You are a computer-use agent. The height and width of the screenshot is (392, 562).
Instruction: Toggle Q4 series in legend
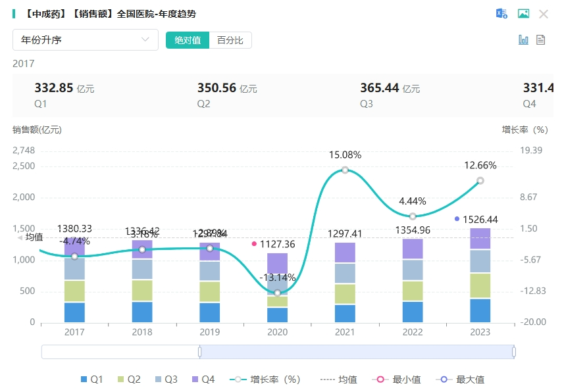click(203, 380)
